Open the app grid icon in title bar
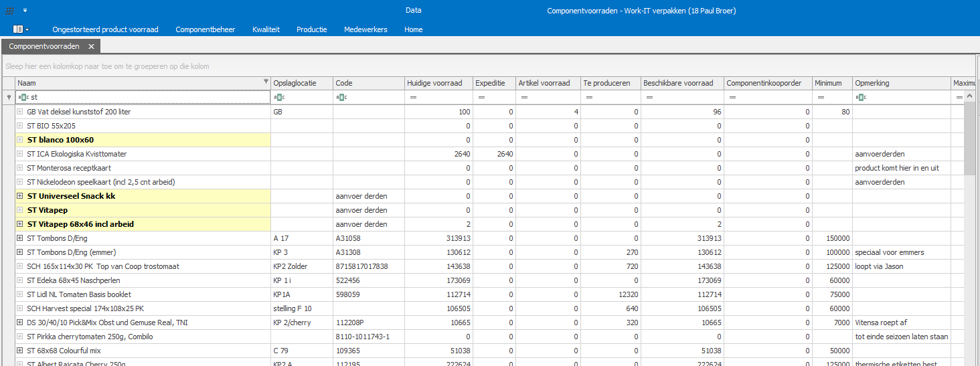Screen dimensions: 980x366 pos(10,11)
